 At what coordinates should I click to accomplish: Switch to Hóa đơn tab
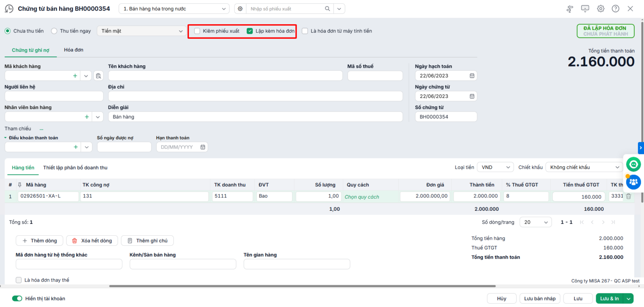pos(74,50)
